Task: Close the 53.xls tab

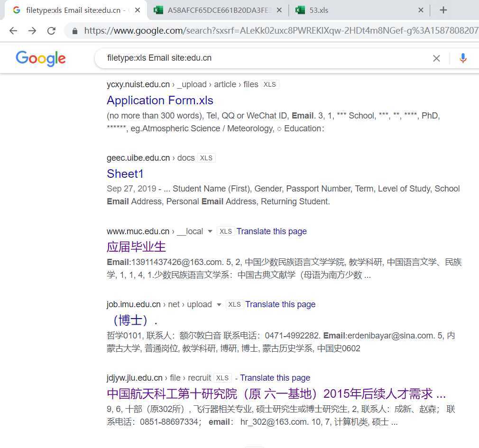Action: [421, 10]
